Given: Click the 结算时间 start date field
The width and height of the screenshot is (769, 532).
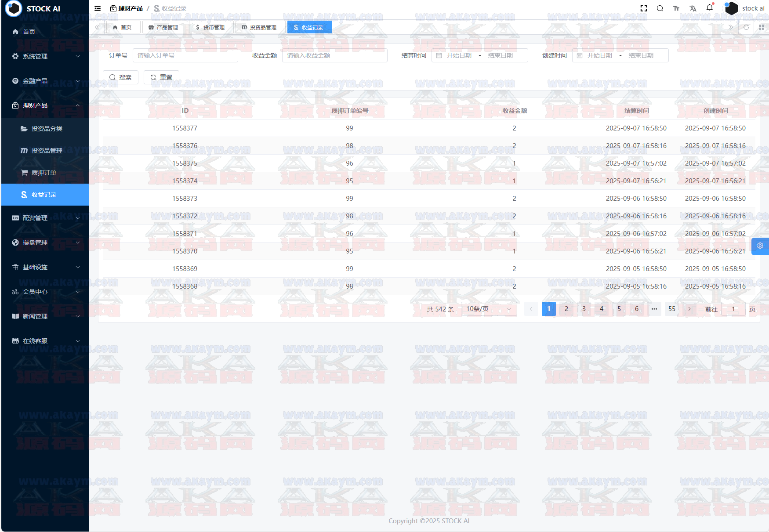Looking at the screenshot, I should (x=459, y=55).
